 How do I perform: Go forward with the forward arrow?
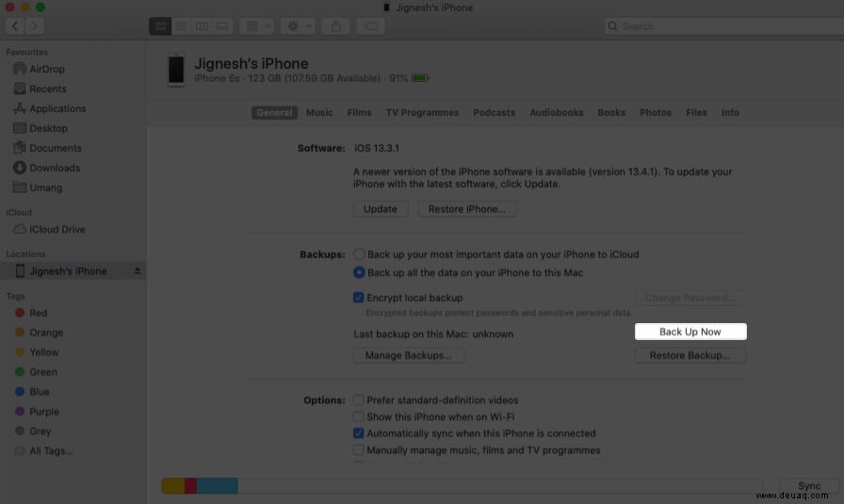click(35, 25)
